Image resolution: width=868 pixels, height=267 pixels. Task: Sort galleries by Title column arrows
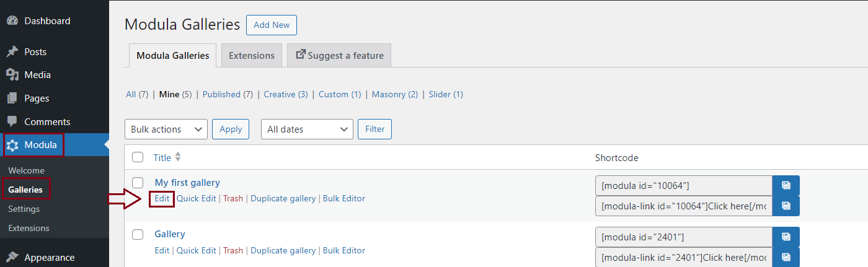(178, 157)
